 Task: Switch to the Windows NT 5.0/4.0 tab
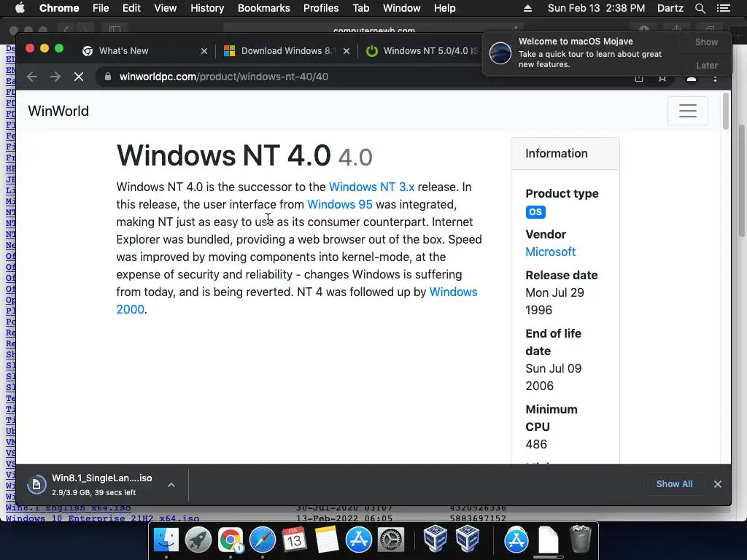point(422,51)
